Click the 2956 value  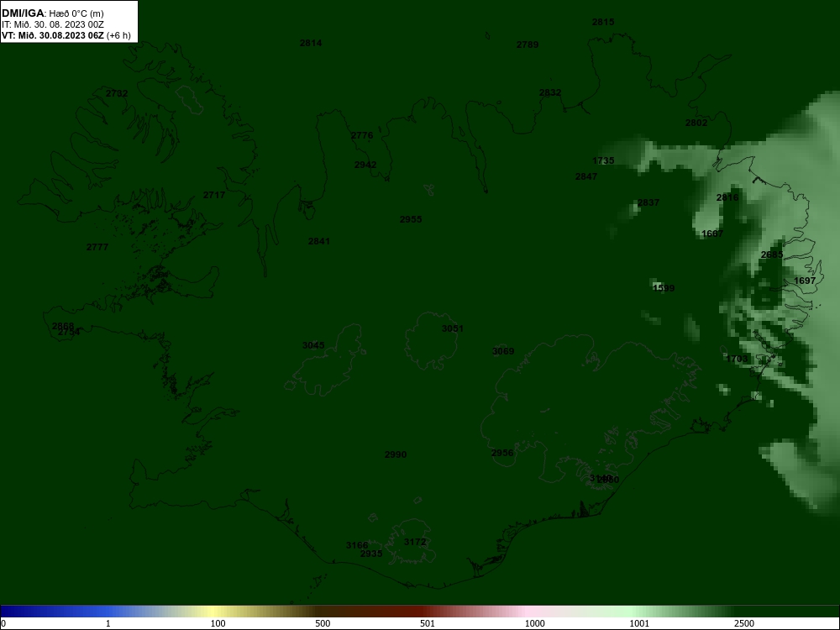(502, 454)
